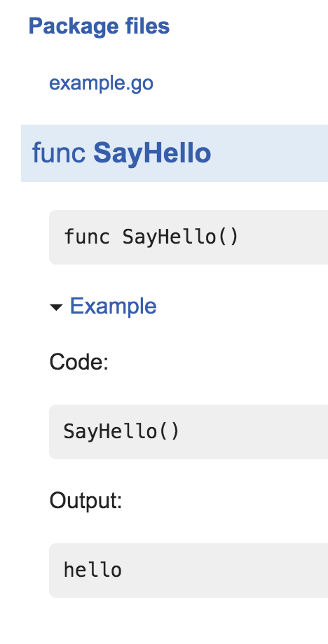Click the Output: label
Screen dimensions: 328x644
[86, 500]
